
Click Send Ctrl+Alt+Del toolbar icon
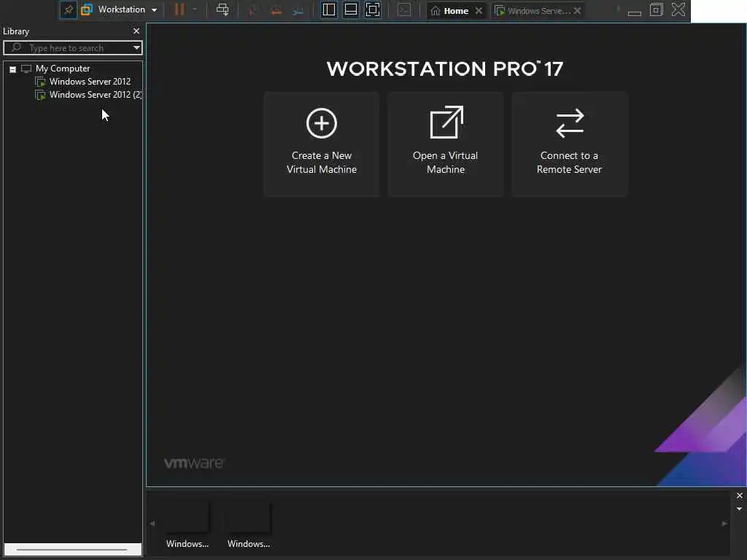222,9
